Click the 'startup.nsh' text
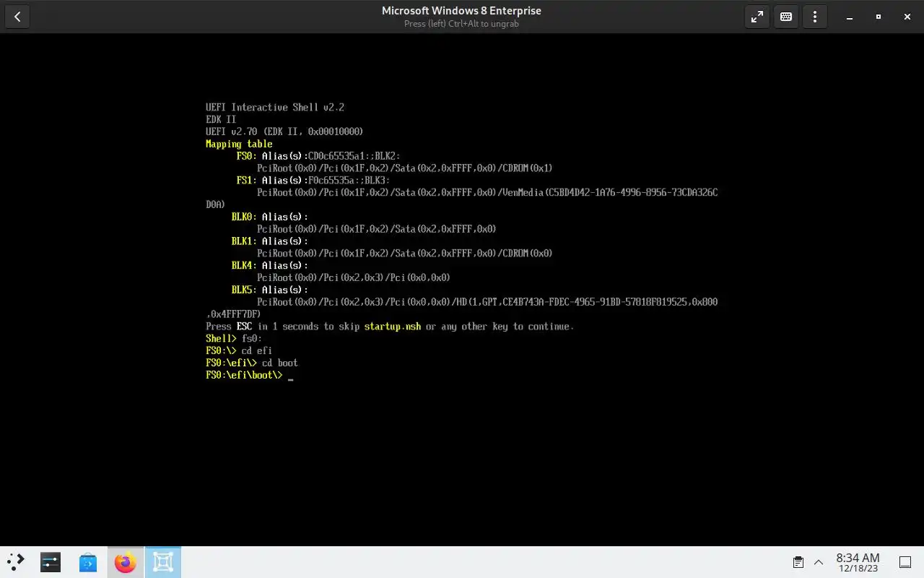The width and height of the screenshot is (924, 578). click(393, 327)
